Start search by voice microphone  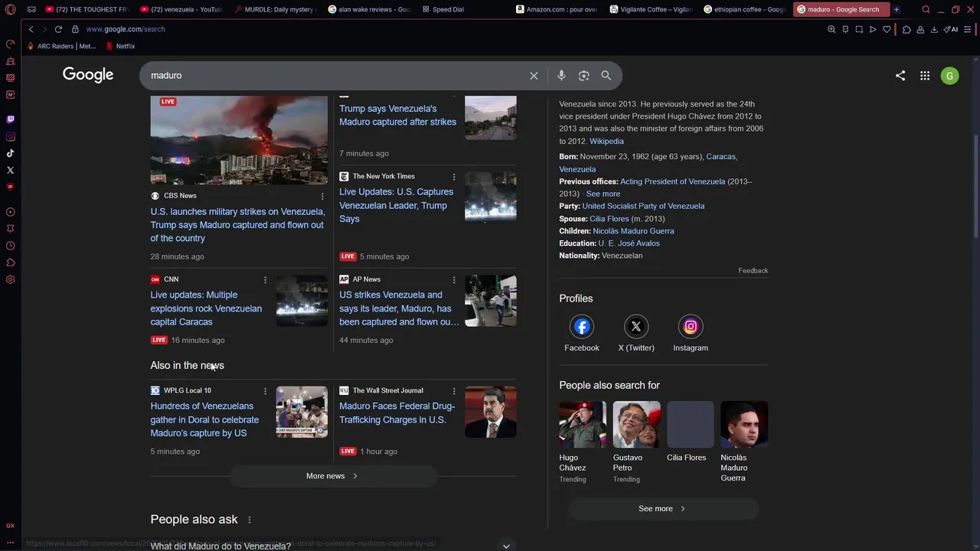tap(561, 76)
